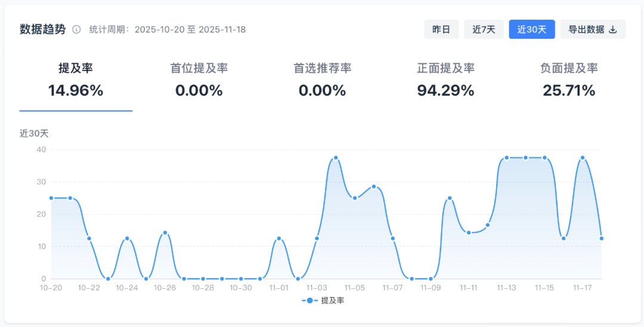Click the 10-26 data point
The width and height of the screenshot is (644, 327).
click(x=165, y=233)
